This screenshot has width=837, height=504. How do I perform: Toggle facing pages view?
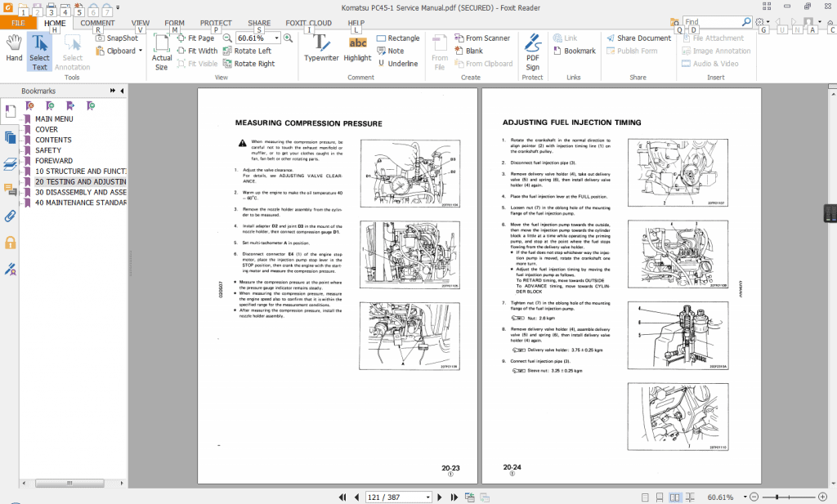tap(674, 497)
